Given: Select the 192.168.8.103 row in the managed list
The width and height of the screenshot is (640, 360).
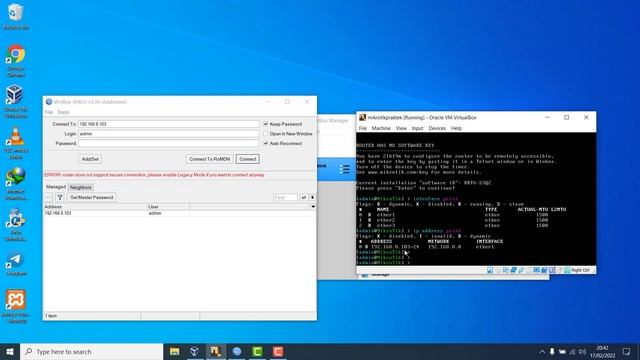Looking at the screenshot, I should [180, 213].
